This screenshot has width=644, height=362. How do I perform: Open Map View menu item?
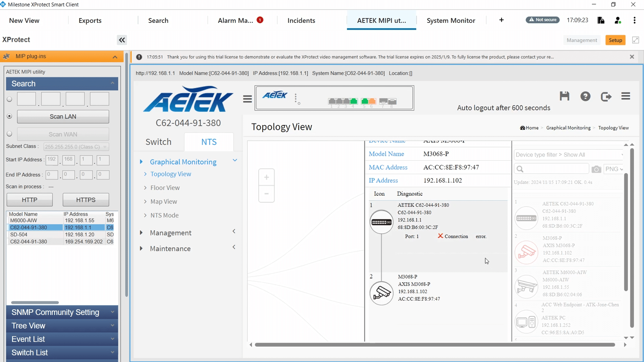point(163,202)
